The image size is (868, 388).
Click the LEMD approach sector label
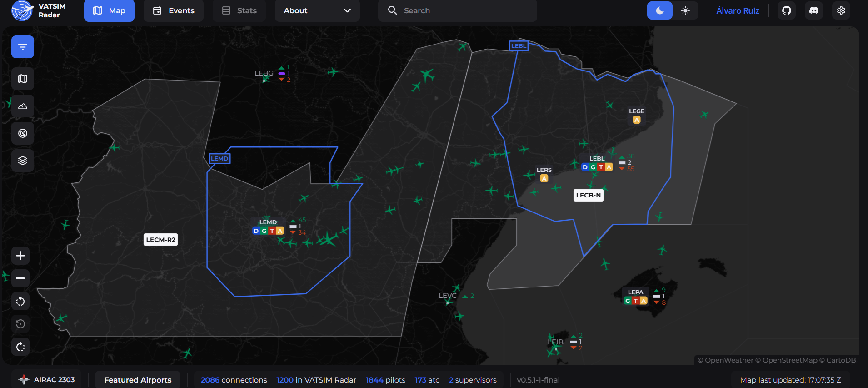coord(219,158)
